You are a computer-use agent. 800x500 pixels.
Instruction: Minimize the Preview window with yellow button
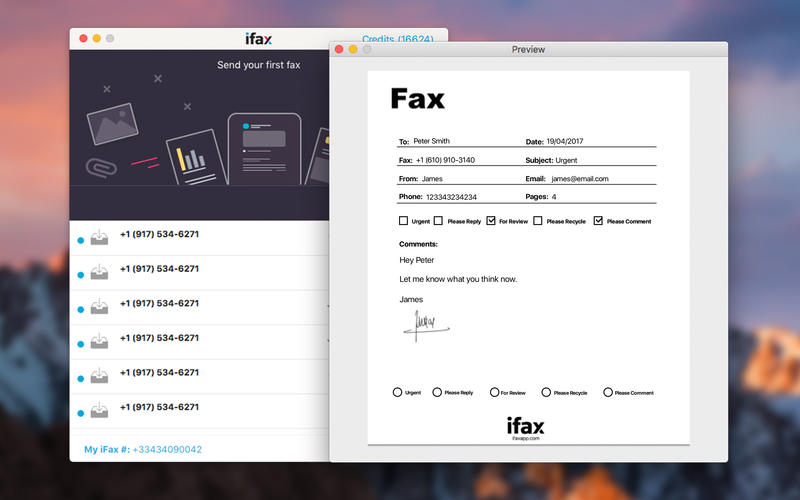tap(353, 49)
